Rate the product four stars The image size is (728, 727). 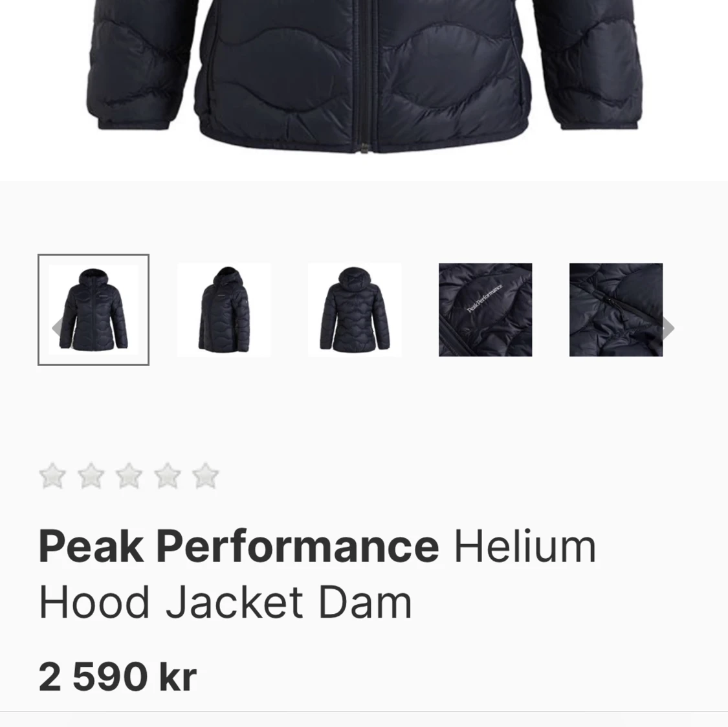[167, 475]
